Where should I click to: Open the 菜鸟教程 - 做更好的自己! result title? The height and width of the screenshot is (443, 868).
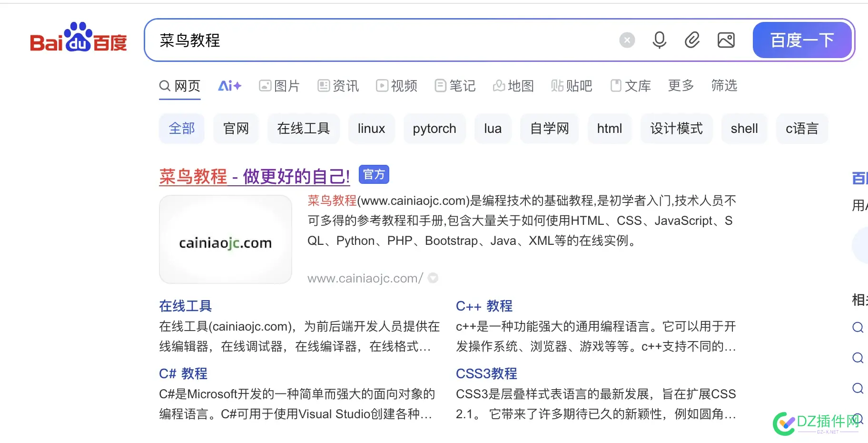click(x=254, y=177)
